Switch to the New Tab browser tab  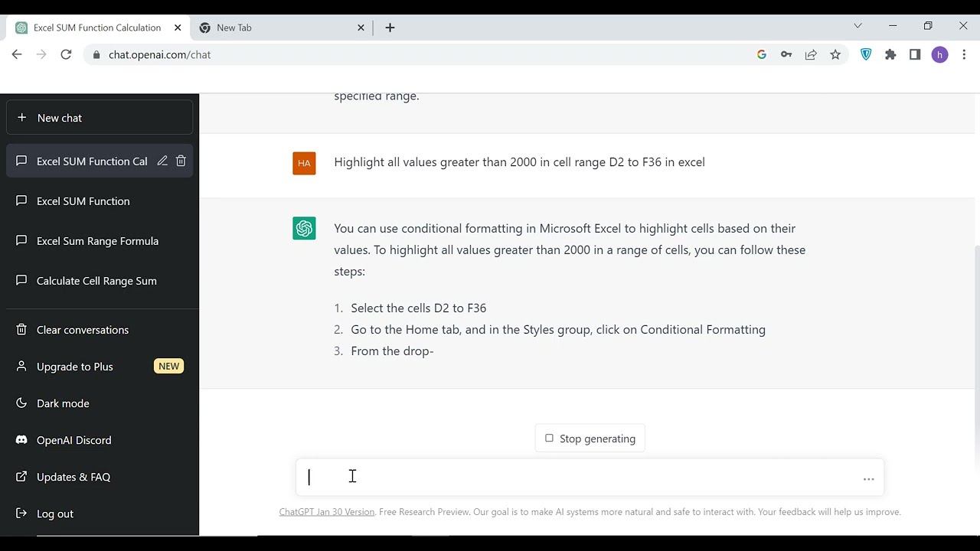(282, 28)
